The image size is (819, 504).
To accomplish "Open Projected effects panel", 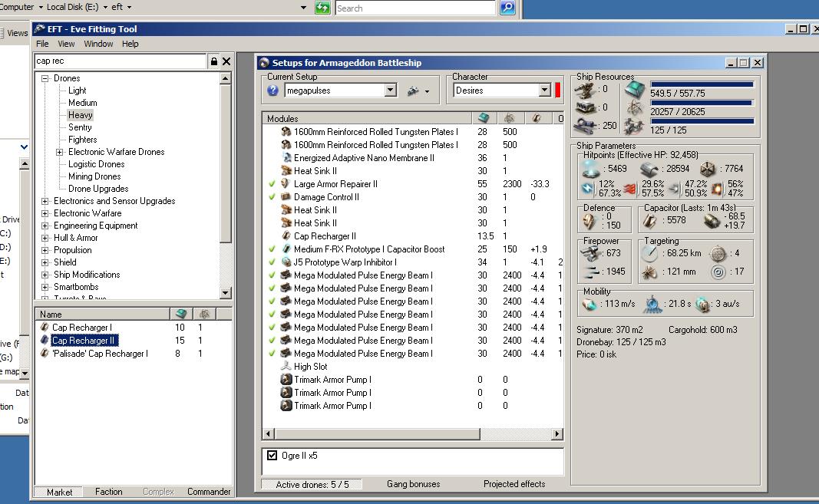I will coord(514,484).
